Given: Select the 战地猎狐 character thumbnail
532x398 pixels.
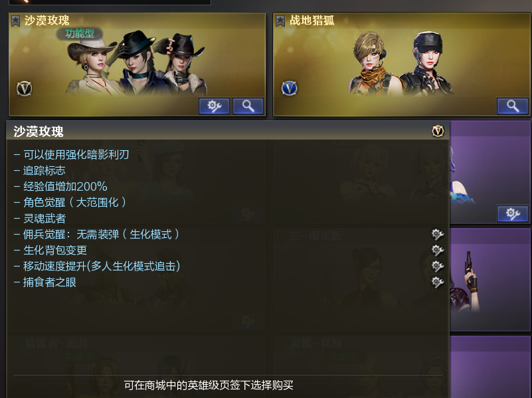Looking at the screenshot, I should click(400, 62).
